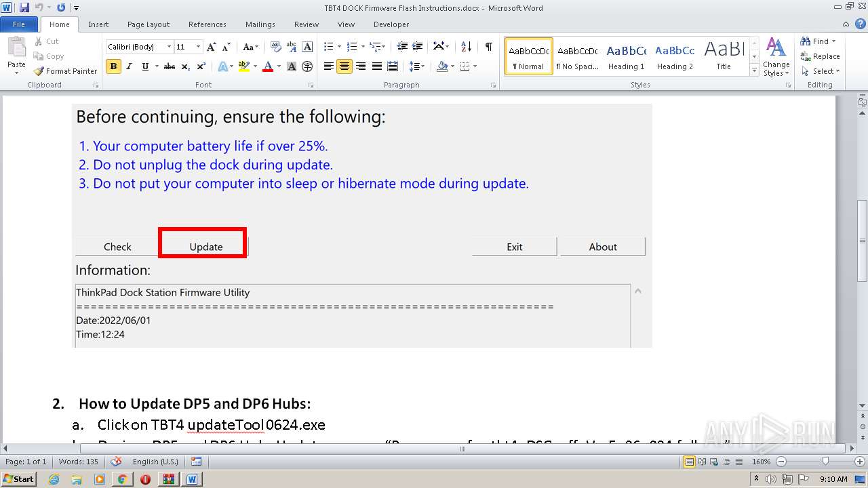Pick the red font color swatch

point(267,66)
